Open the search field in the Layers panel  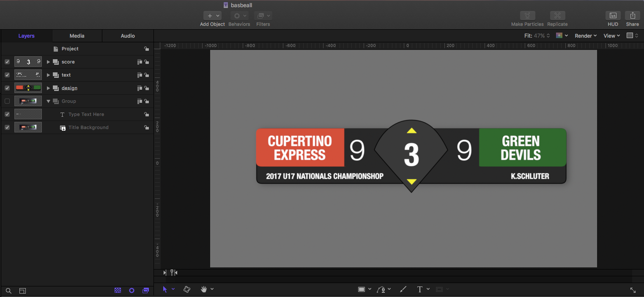pos(8,291)
